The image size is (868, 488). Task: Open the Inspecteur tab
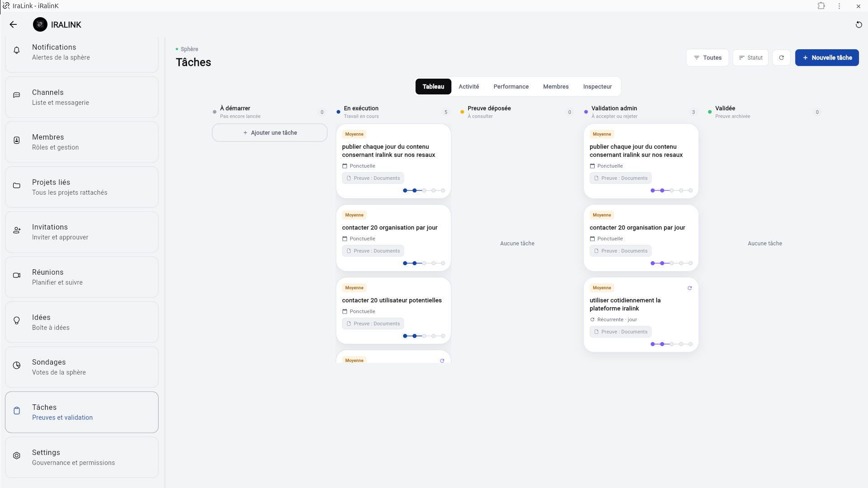pyautogui.click(x=597, y=86)
